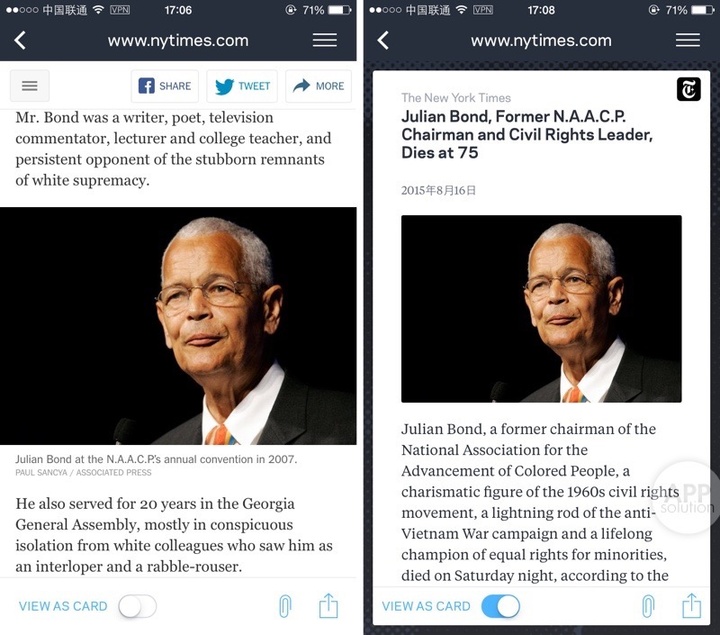Open the card's Julian Bond photo
This screenshot has height=635, width=720.
click(x=541, y=309)
